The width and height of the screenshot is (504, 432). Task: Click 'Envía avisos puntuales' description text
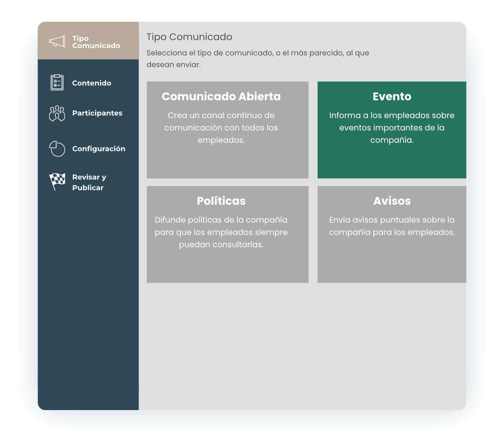[392, 226]
